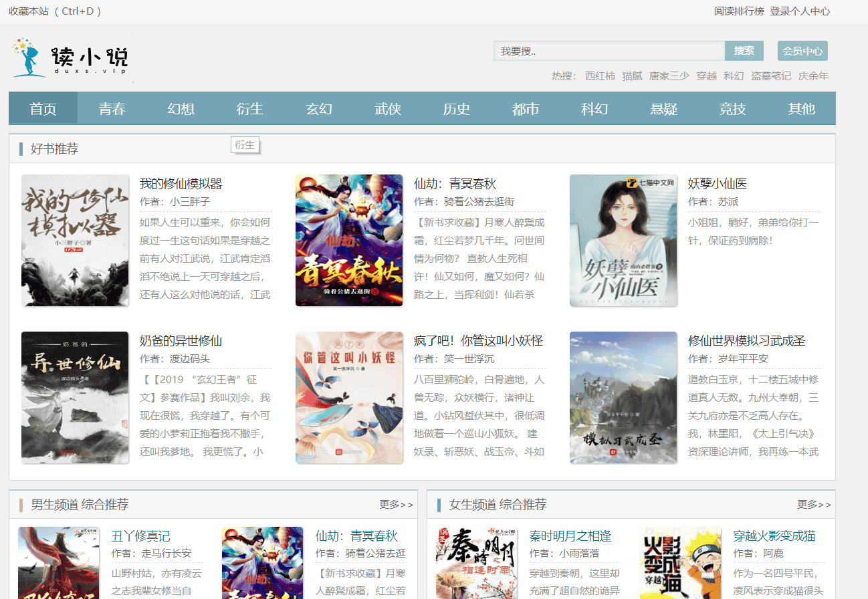Viewport: 868px width, 599px height.
Task: Click author line 作者：渡边码头
Action: point(175,359)
